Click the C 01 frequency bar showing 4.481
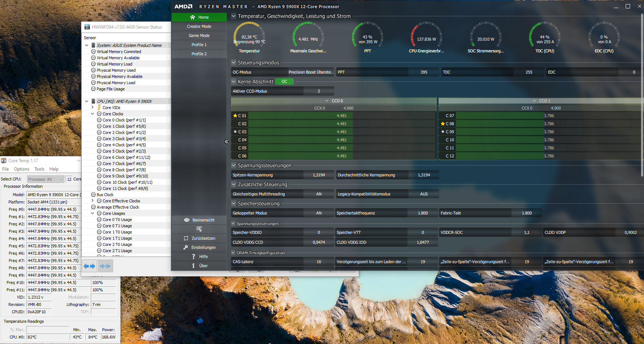 pos(342,116)
